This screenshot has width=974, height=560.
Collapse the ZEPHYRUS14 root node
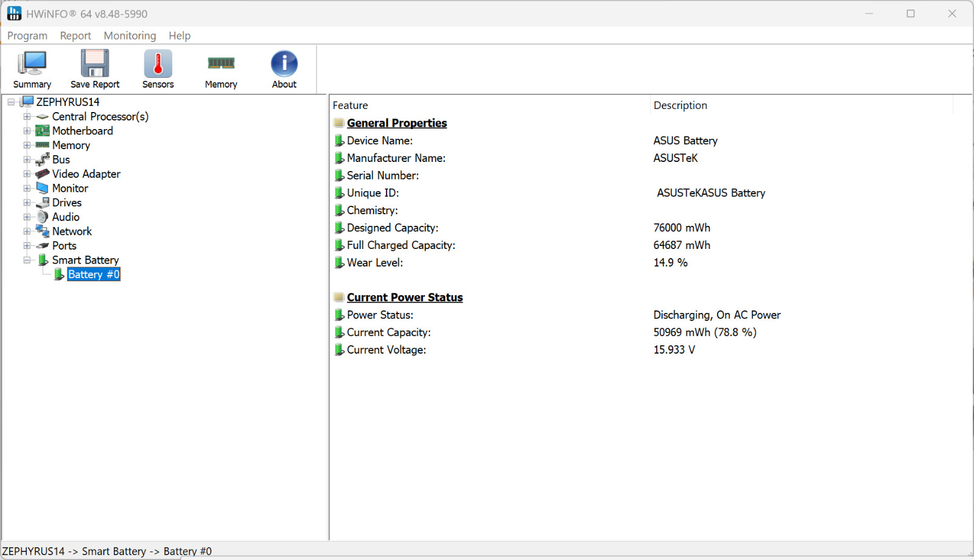coord(11,102)
